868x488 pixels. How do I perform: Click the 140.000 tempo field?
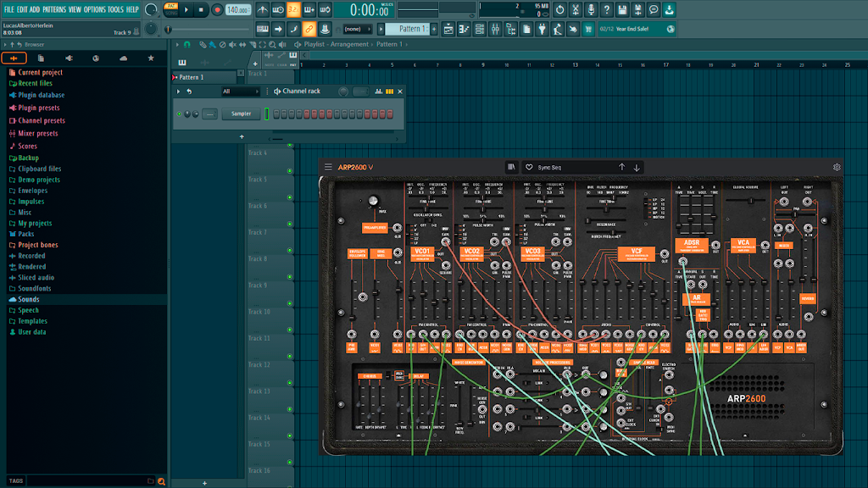point(238,9)
